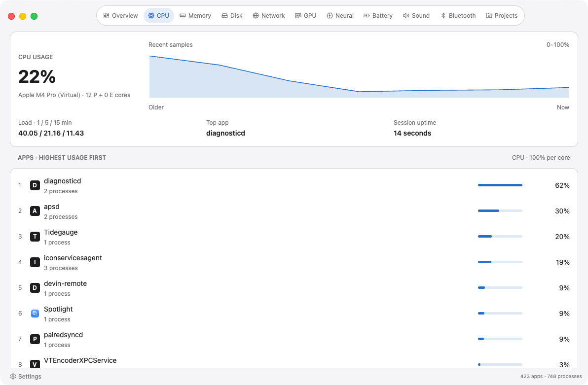Go to the Network tab
Viewport: 588px width, 385px height.
click(x=268, y=16)
